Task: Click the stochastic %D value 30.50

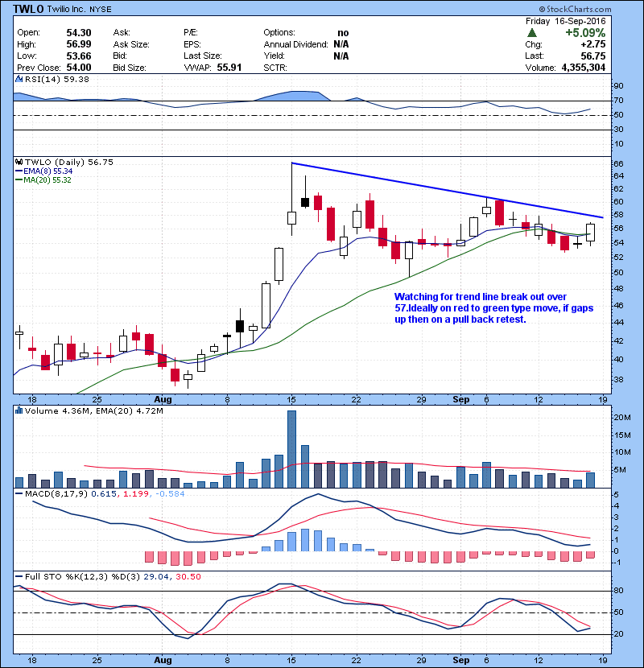Action: click(x=188, y=576)
